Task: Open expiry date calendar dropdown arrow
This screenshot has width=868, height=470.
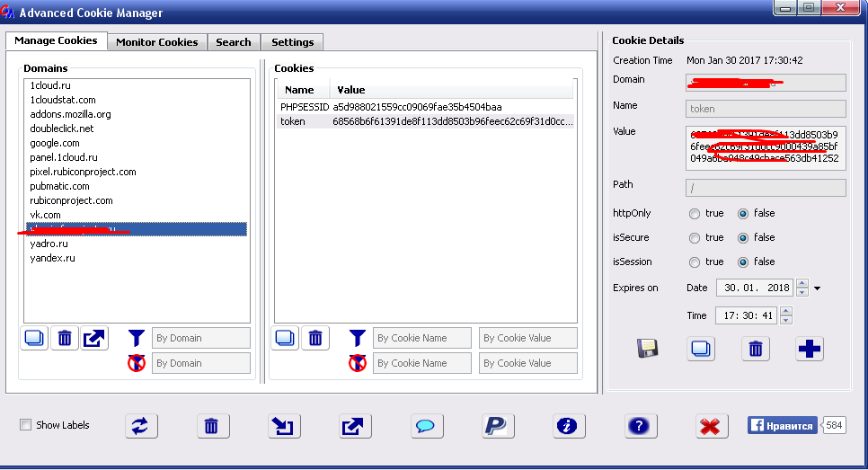Action: [817, 288]
